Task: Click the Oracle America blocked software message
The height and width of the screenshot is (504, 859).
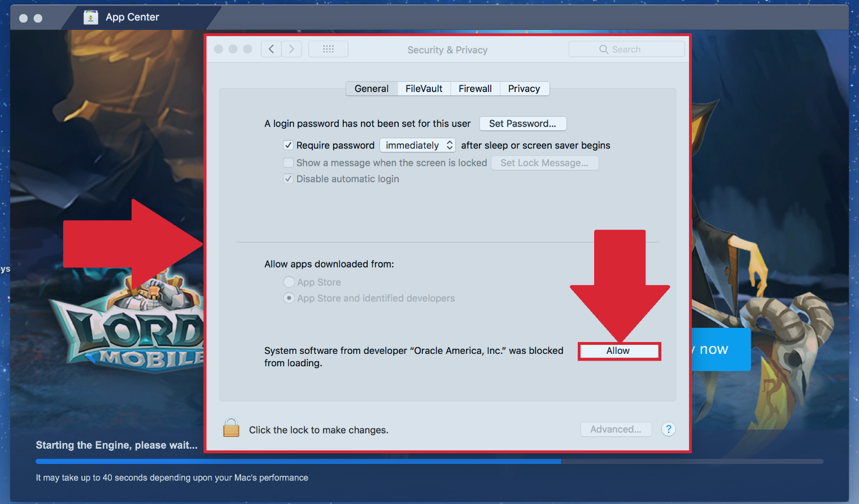Action: pyautogui.click(x=414, y=357)
